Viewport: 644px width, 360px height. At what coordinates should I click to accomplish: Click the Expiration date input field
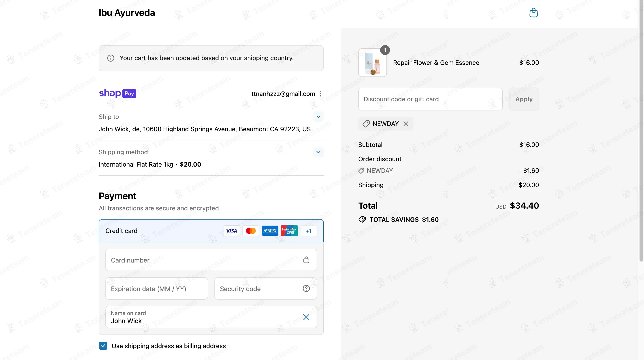click(x=156, y=288)
